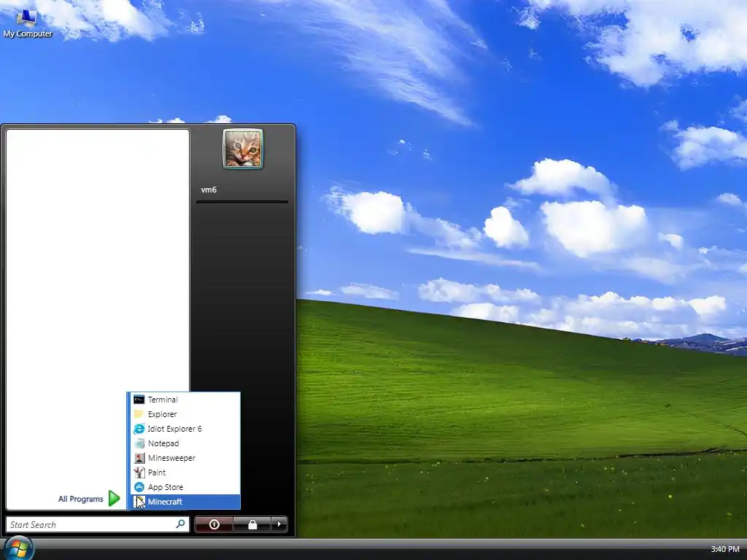Click the All Programs label
The height and width of the screenshot is (560, 747).
point(80,499)
